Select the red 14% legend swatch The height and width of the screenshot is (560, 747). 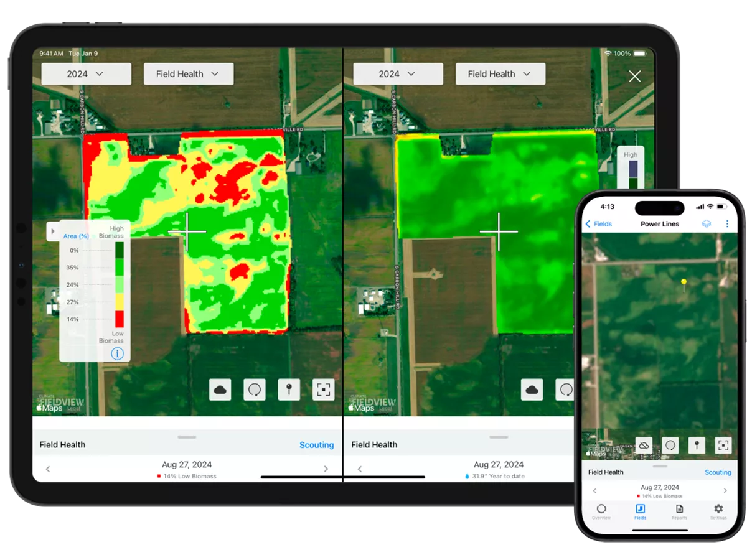(x=119, y=319)
